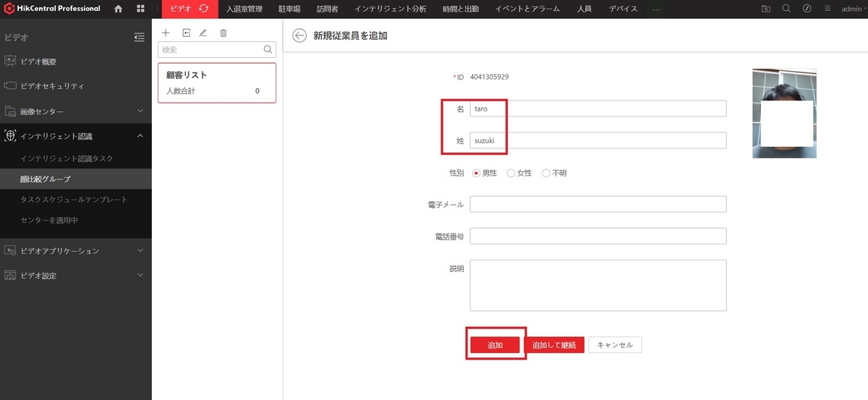868x400 pixels.
Task: Click the 検索 search box
Action: coord(217,50)
